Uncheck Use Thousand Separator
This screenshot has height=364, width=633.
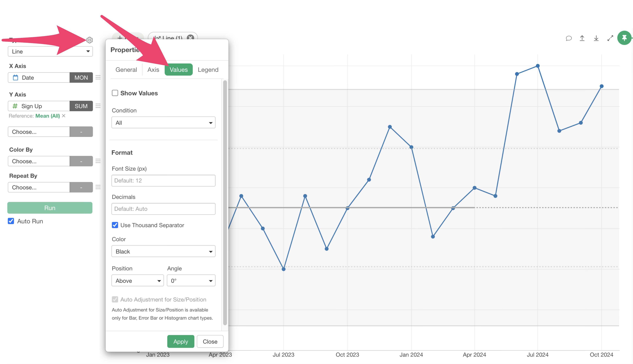pos(115,225)
